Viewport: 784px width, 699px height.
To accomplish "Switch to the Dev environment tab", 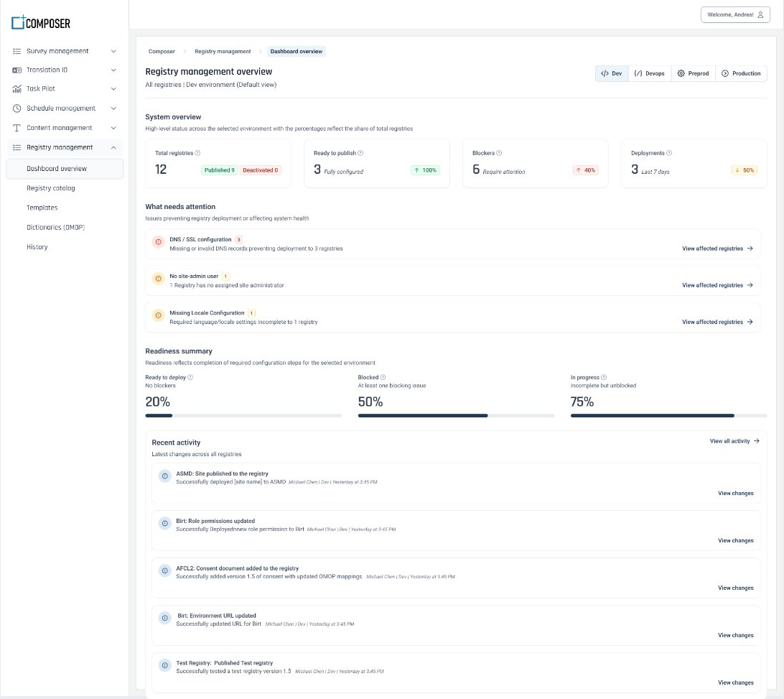I will tap(612, 73).
